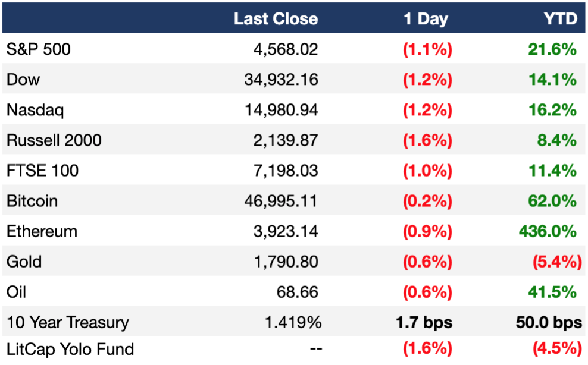Select the Nasdaq row label
This screenshot has height=365, width=588.
35,110
